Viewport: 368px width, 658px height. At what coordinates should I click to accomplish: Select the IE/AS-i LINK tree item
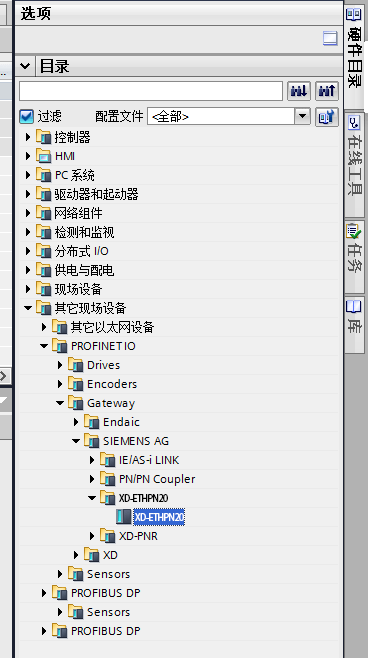[x=149, y=460]
